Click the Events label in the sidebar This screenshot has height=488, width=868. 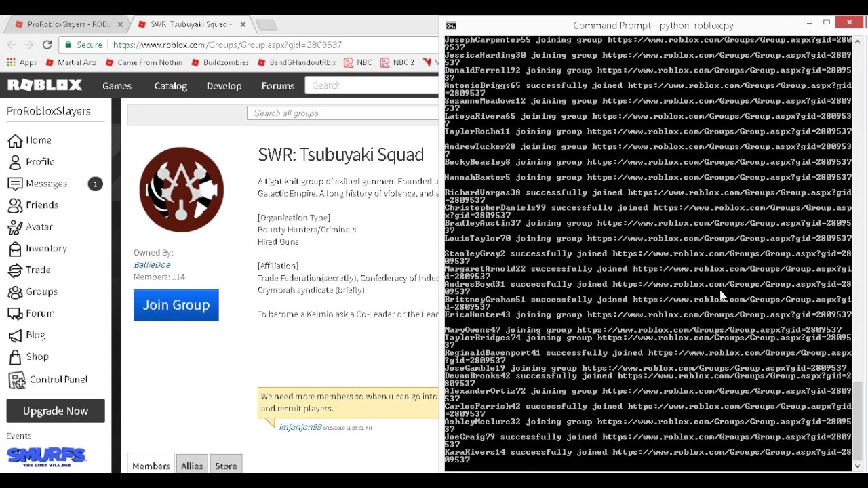(x=19, y=436)
